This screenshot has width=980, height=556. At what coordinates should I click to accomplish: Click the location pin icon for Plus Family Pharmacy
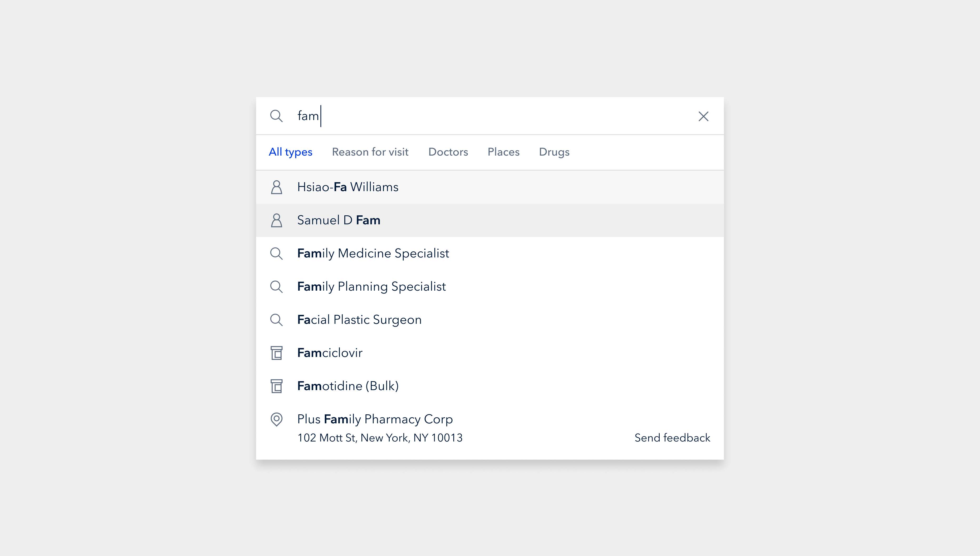[x=276, y=419]
